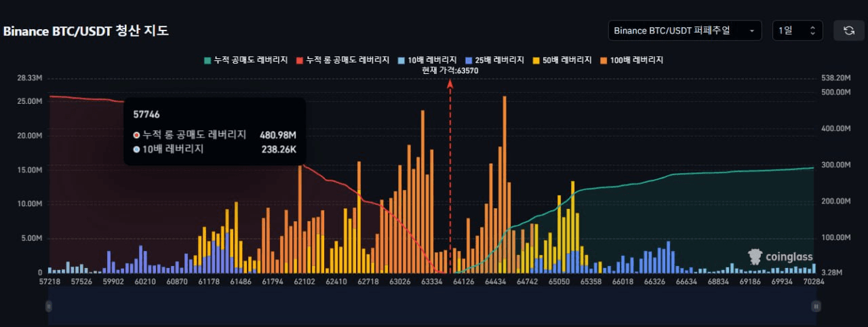The width and height of the screenshot is (868, 327).
Task: Click the x-axis label 68834
Action: click(718, 282)
